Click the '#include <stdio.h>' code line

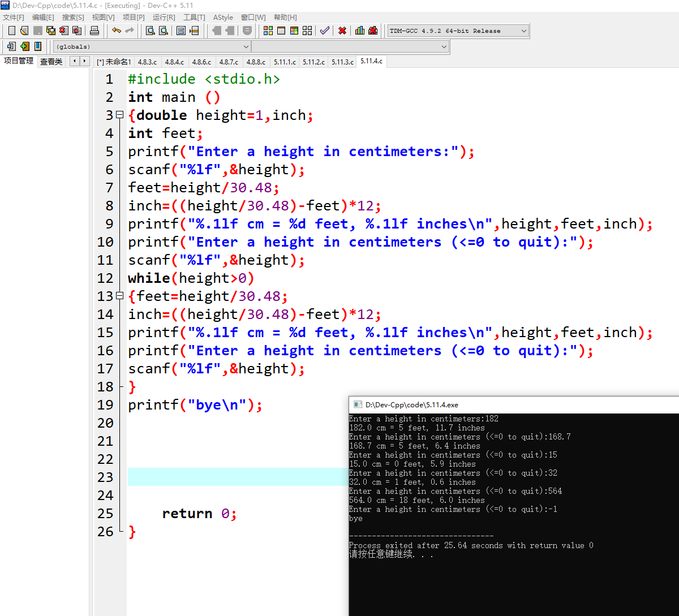(x=204, y=79)
